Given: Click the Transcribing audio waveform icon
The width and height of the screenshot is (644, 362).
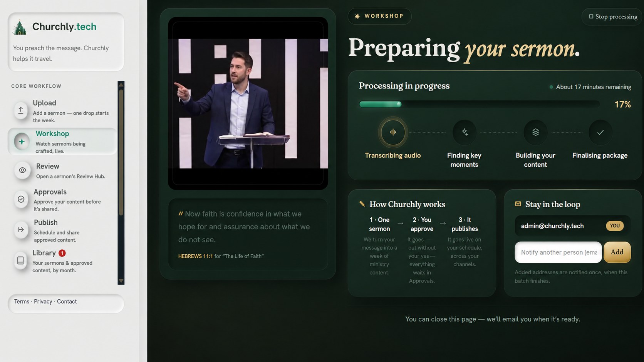Looking at the screenshot, I should 393,132.
